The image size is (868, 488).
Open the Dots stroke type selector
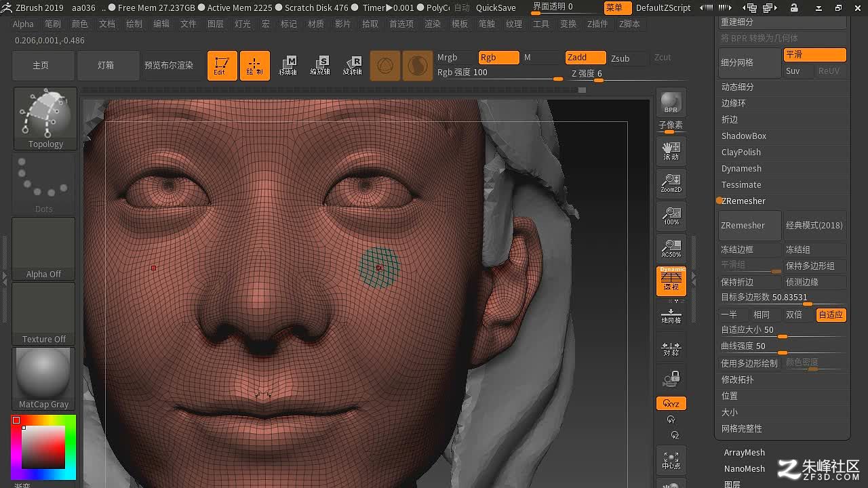coord(44,184)
